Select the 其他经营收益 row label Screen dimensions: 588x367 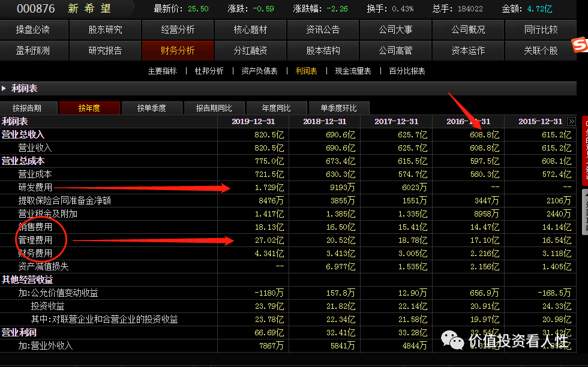pyautogui.click(x=28, y=279)
